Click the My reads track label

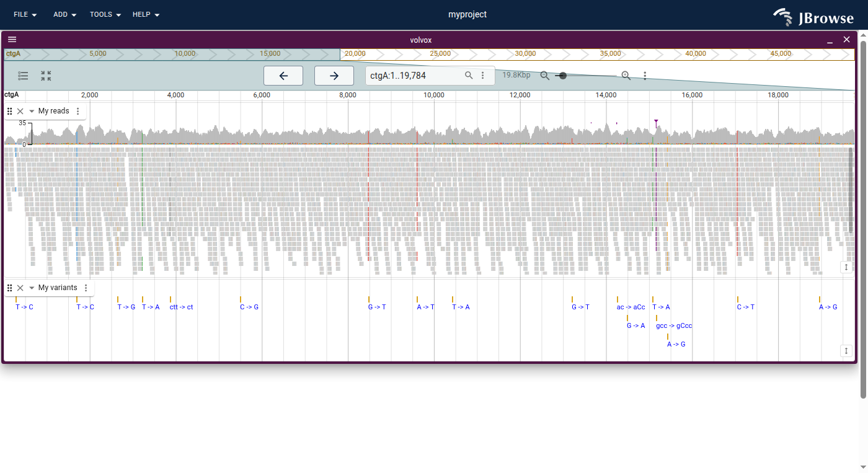[54, 112]
